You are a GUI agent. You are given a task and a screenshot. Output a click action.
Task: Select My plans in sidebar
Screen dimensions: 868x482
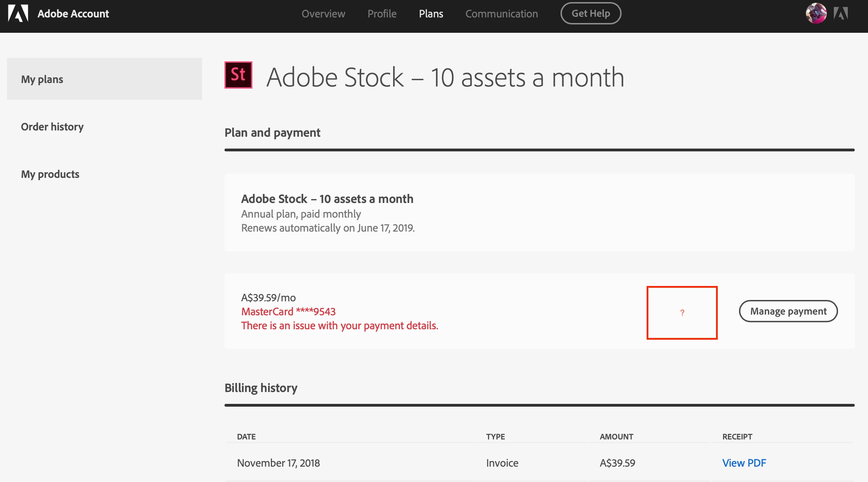[x=42, y=79]
